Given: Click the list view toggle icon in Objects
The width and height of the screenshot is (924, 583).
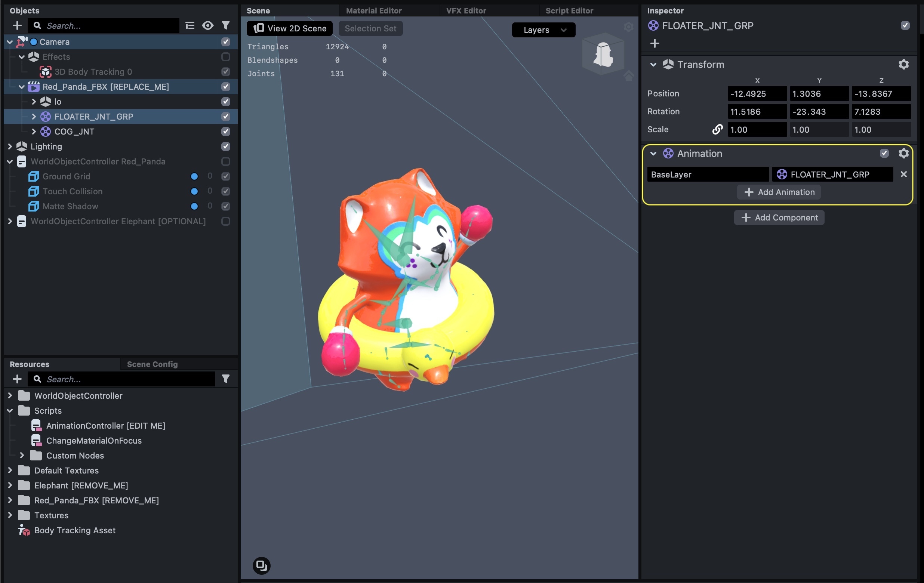Looking at the screenshot, I should coord(190,26).
